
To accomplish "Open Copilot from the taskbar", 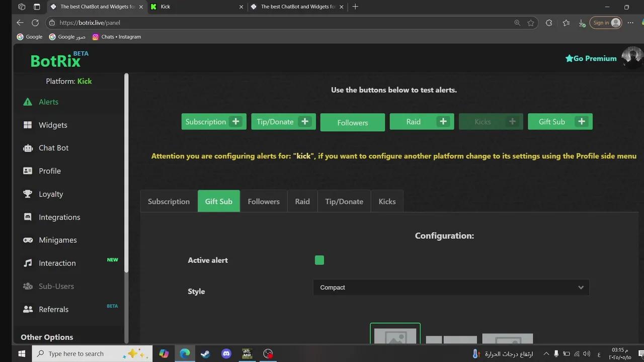I will pyautogui.click(x=164, y=353).
